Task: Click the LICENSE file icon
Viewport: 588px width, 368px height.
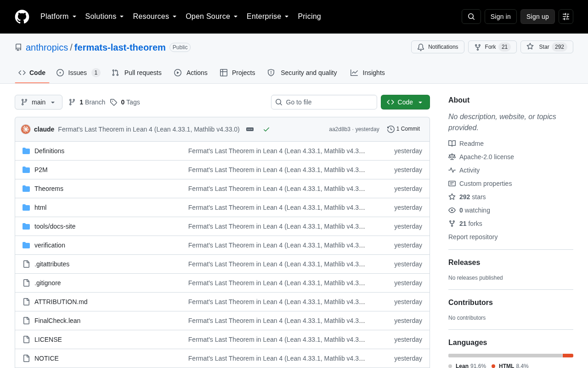Action: click(26, 339)
